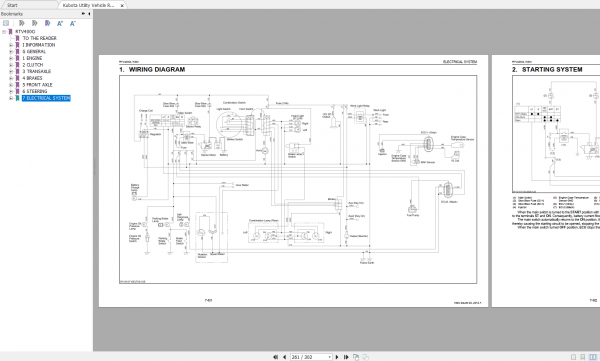This screenshot has width=600, height=361.
Task: Go to the previous page
Action: [284, 357]
